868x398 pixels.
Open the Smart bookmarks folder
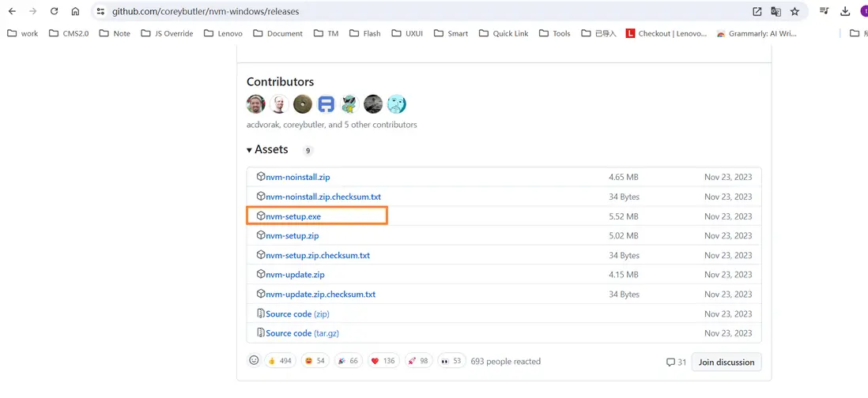tap(451, 33)
